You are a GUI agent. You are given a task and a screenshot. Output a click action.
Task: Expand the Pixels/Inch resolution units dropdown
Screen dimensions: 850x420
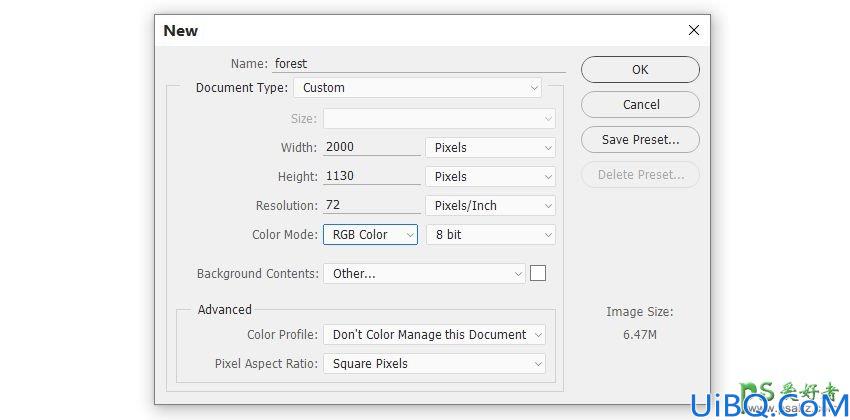pos(491,206)
